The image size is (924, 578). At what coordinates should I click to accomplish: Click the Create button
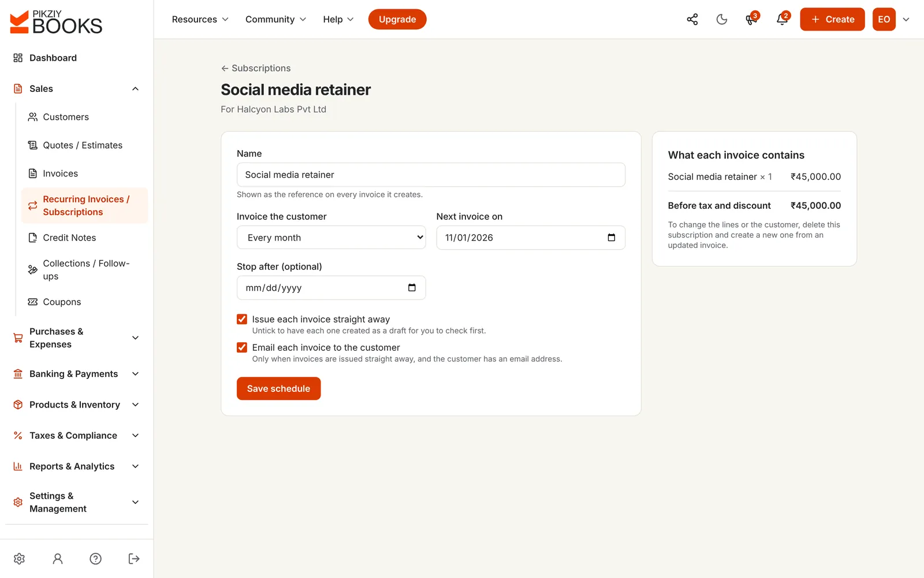point(832,19)
